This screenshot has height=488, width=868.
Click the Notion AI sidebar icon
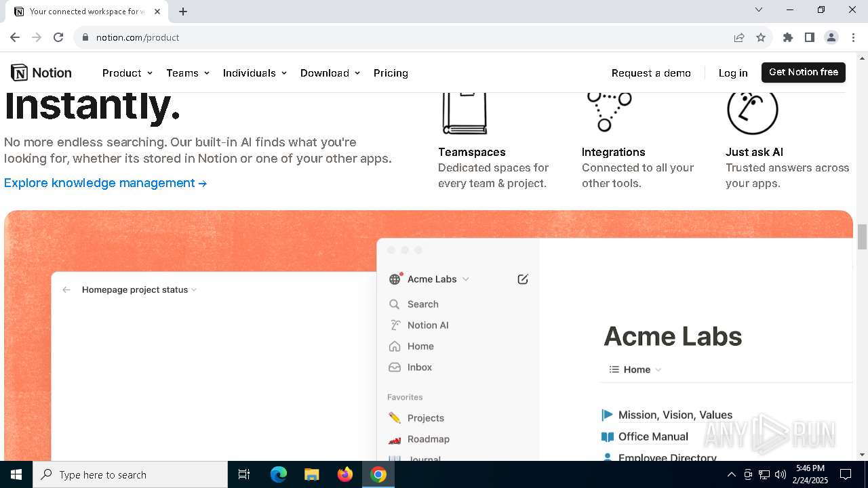[395, 325]
